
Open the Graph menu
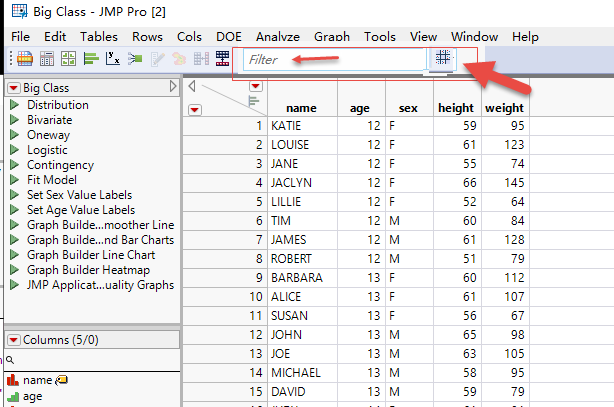tap(332, 36)
